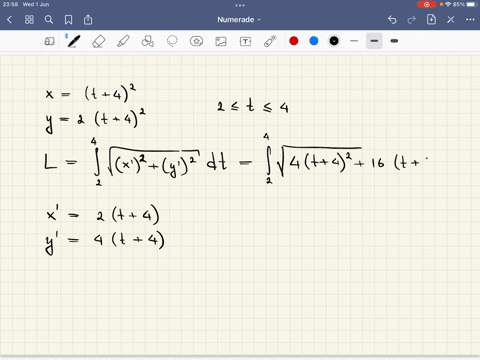Screen dimensions: 480x360
Task: Redo the last undone stroke
Action: [x=412, y=20]
